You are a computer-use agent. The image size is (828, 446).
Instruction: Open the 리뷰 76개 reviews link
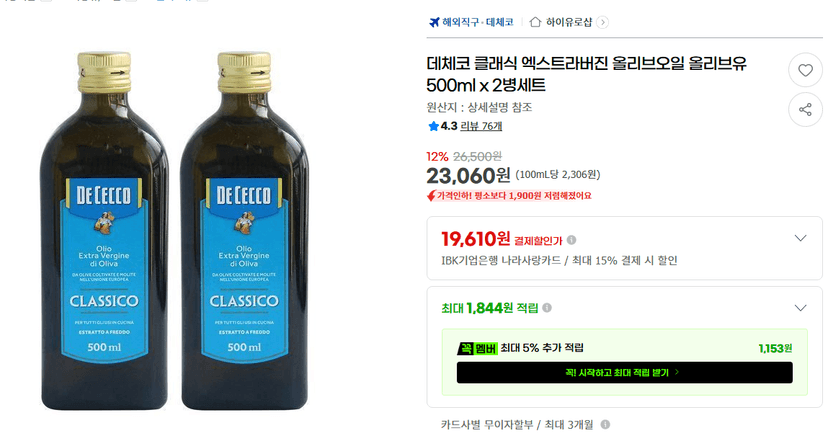pos(481,126)
